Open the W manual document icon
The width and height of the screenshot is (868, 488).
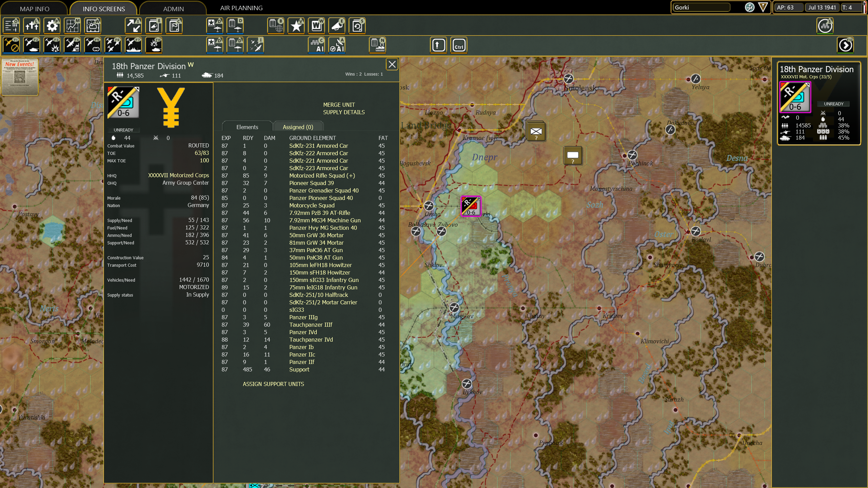(317, 25)
